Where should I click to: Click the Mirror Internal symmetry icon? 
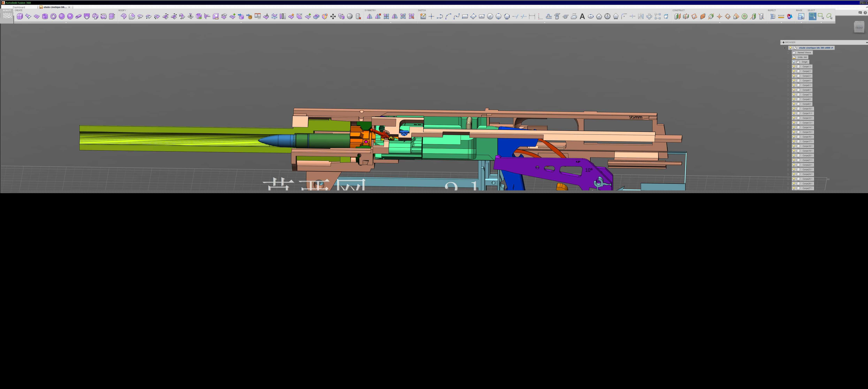[370, 16]
